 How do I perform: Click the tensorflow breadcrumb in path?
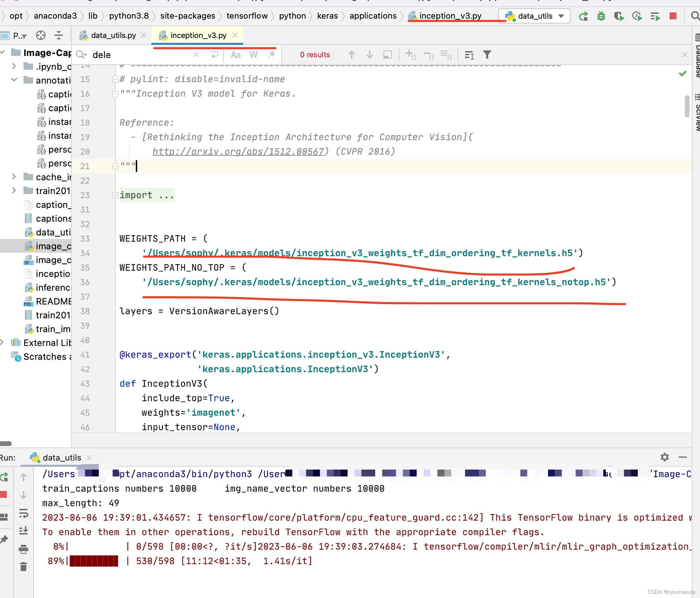(247, 16)
